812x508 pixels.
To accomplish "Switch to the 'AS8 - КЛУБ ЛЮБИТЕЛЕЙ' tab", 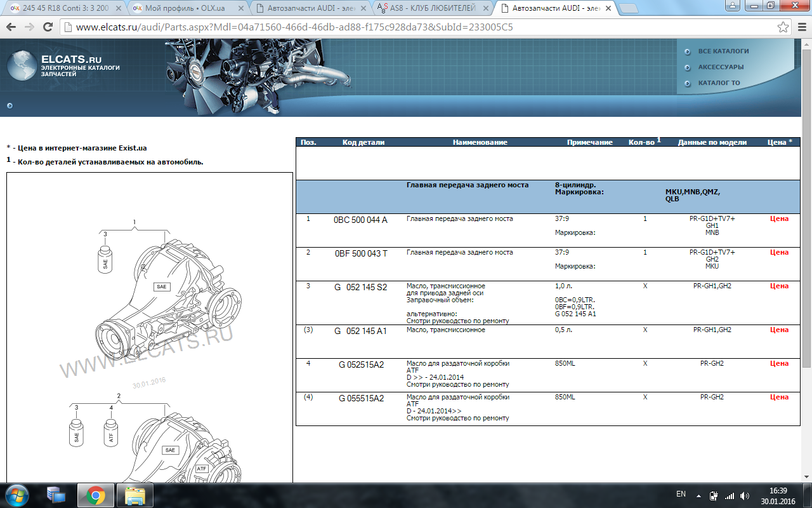I will coord(431,8).
